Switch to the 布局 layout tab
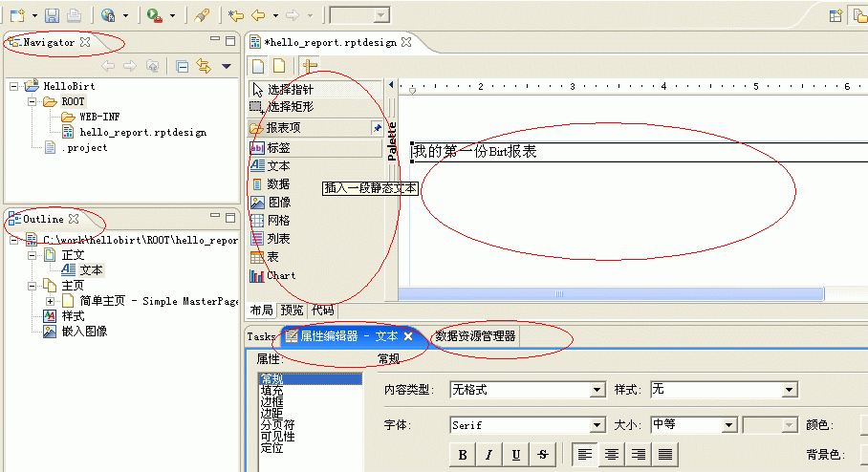868x472 pixels. (261, 310)
